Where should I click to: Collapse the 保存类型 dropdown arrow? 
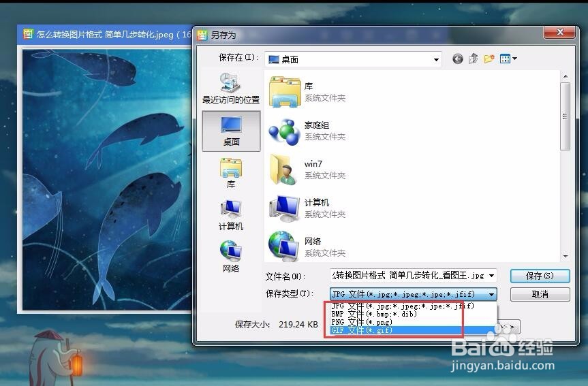(492, 294)
